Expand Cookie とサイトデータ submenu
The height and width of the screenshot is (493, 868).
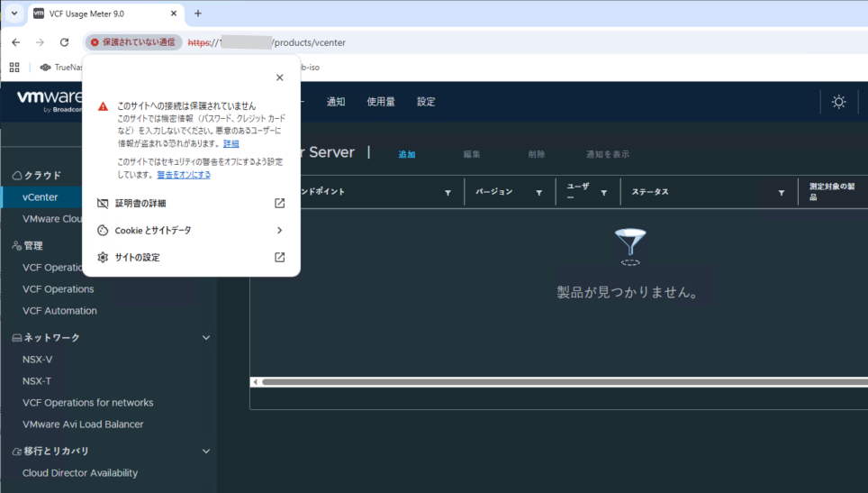pos(279,231)
